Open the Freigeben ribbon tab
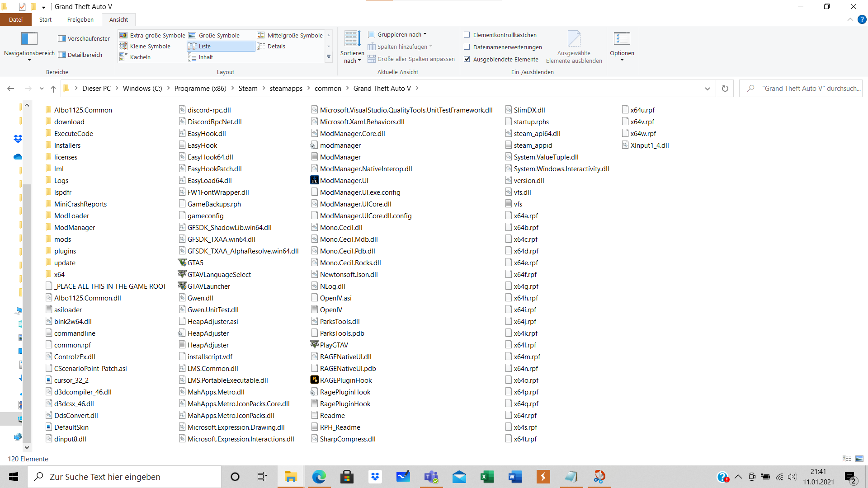Viewport: 868px width, 488px height. 80,19
